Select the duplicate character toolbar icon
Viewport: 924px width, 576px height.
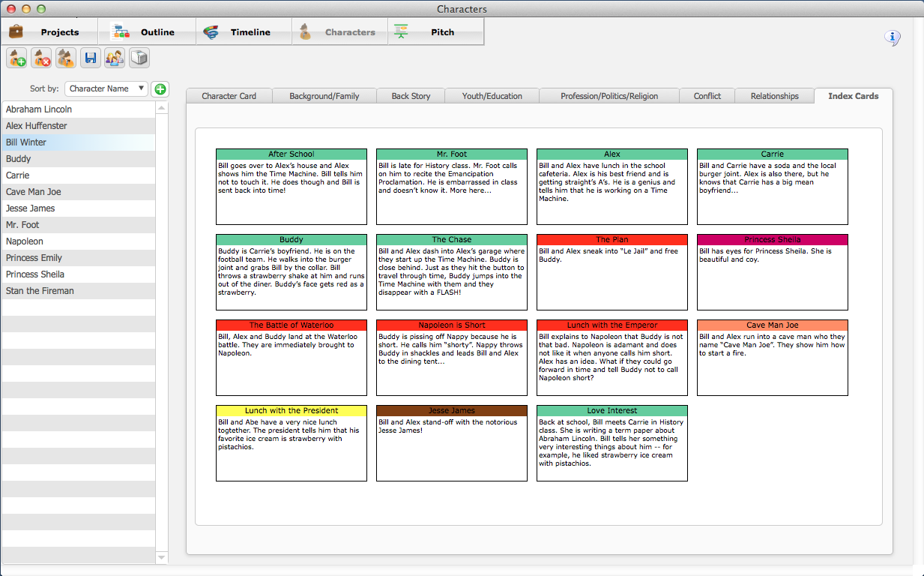65,58
